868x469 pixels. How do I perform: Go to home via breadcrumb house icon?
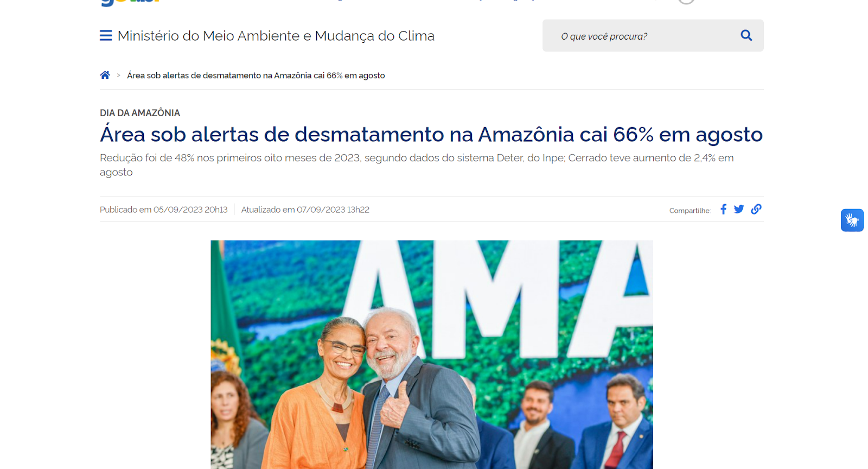click(105, 75)
